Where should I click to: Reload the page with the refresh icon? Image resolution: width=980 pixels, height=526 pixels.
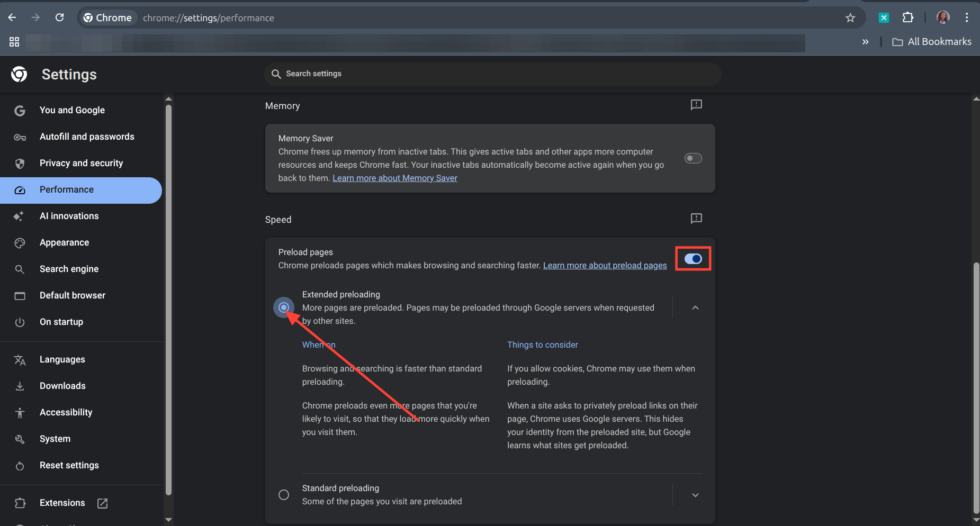(60, 18)
